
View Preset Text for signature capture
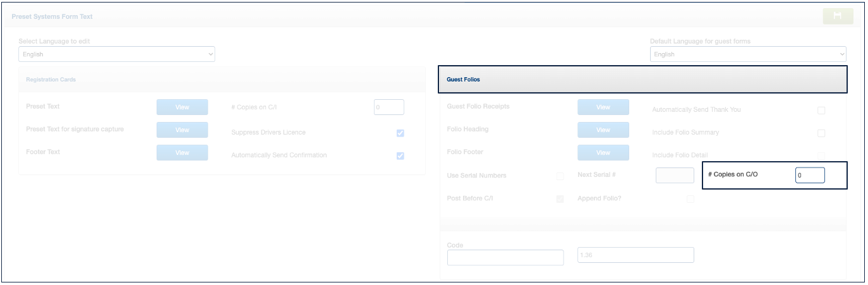coord(182,130)
